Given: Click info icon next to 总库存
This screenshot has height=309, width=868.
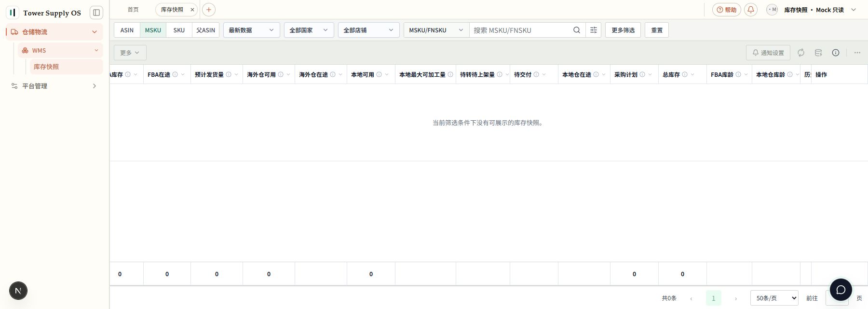Looking at the screenshot, I should point(685,74).
